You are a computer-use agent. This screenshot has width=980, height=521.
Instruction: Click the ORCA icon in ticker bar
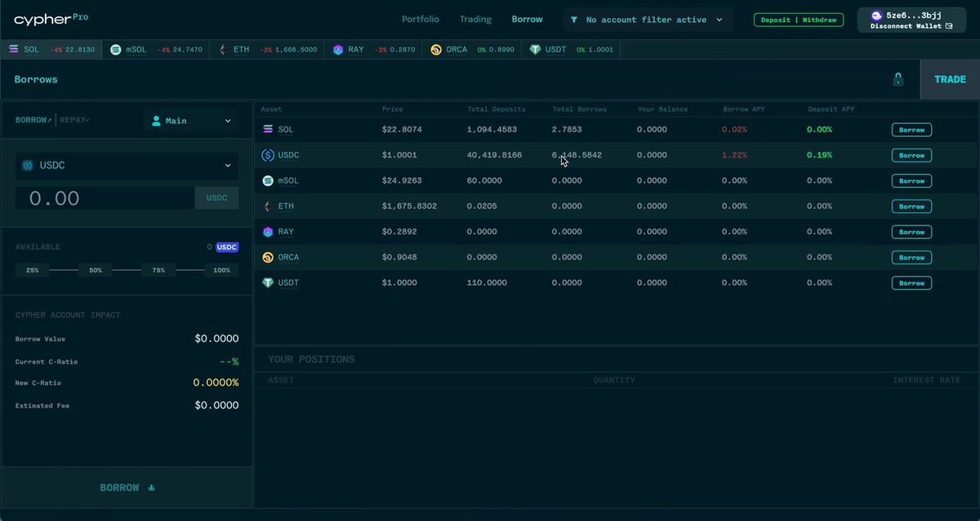436,50
